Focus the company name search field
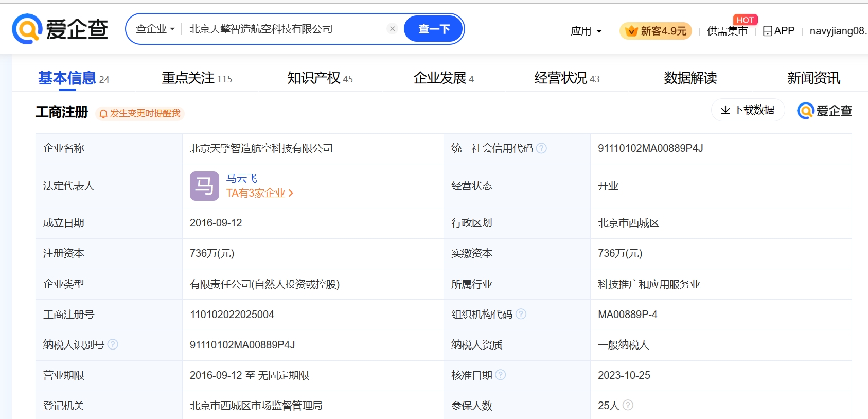Image resolution: width=868 pixels, height=419 pixels. (286, 29)
